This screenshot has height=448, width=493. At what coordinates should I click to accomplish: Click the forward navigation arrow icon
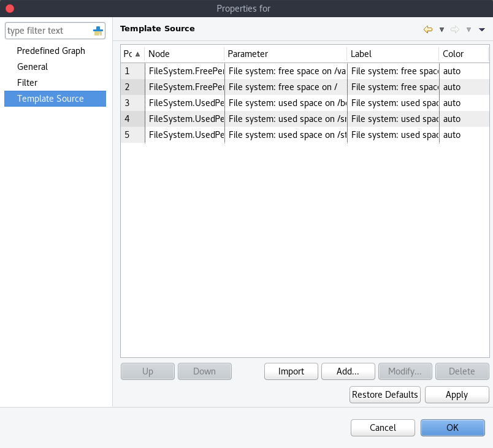point(455,29)
